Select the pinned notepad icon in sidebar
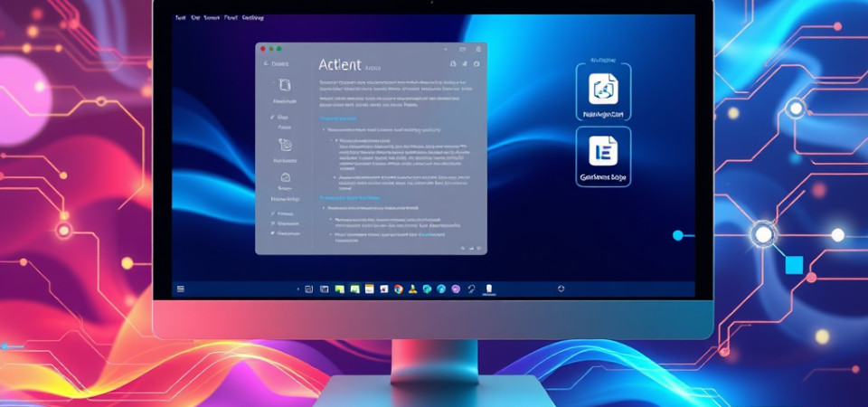This screenshot has height=407, width=868. 285,145
